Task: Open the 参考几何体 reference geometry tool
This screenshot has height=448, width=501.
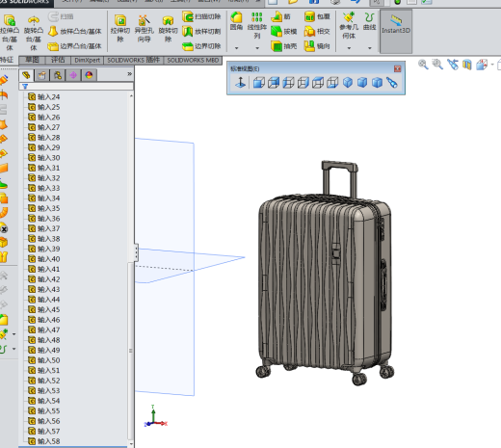Action: (x=349, y=26)
